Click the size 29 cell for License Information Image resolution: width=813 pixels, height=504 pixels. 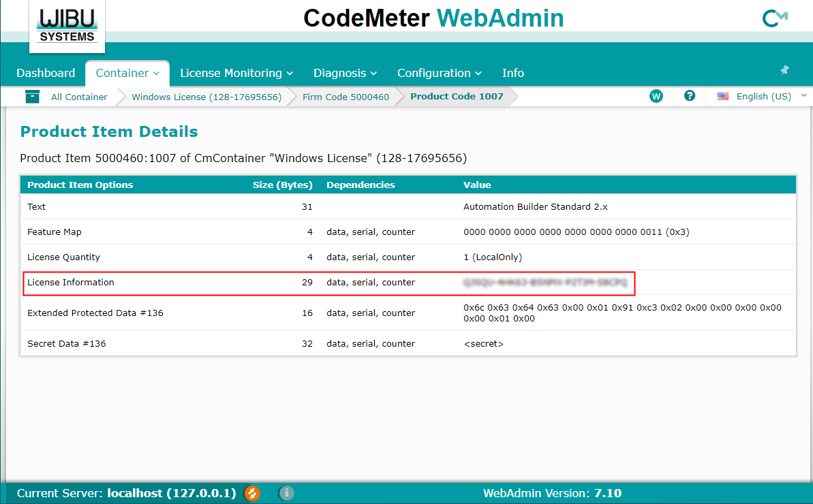point(307,282)
